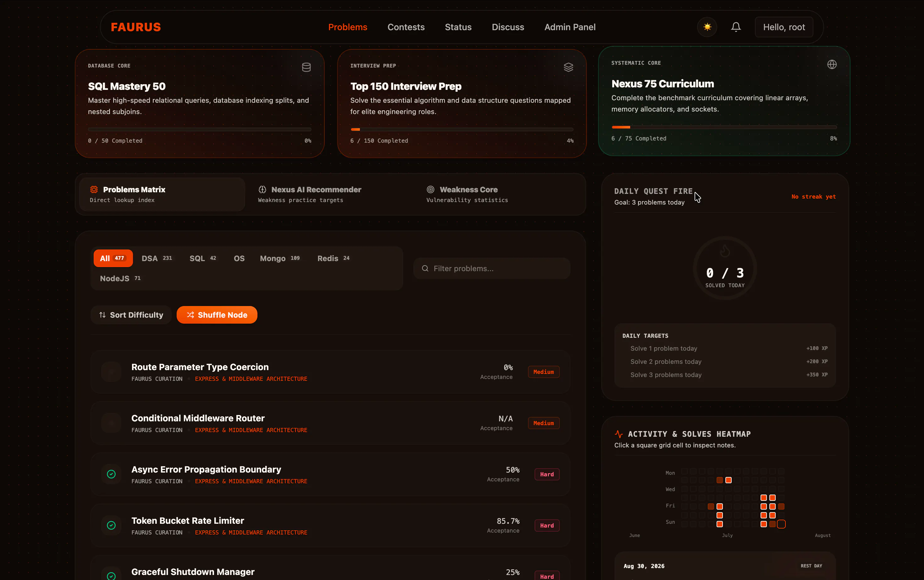Screen dimensions: 924x580
Task: Click the SQL Mastery 50 progress bar
Action: click(x=200, y=130)
